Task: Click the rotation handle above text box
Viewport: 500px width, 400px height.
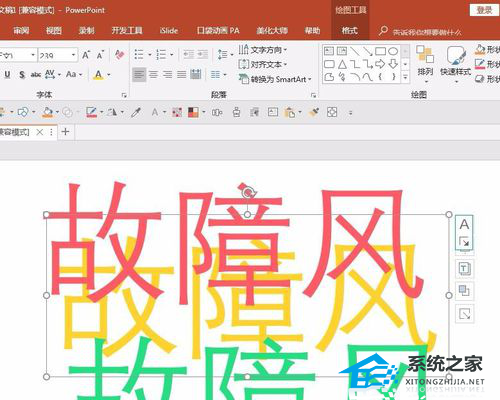Action: (x=248, y=192)
